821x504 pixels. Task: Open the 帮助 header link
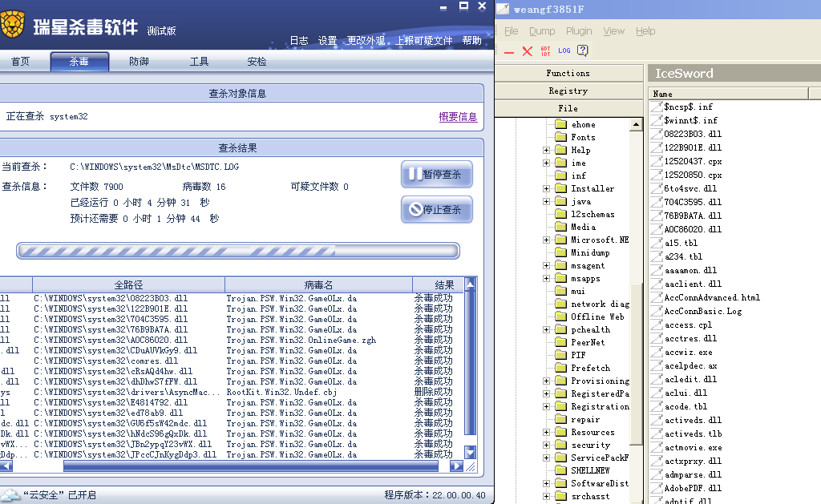(471, 40)
